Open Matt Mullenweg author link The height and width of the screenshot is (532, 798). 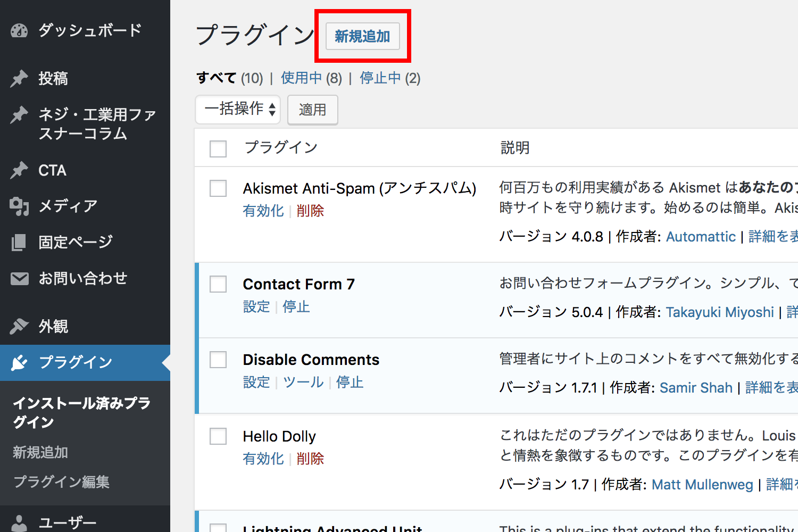coord(702,485)
